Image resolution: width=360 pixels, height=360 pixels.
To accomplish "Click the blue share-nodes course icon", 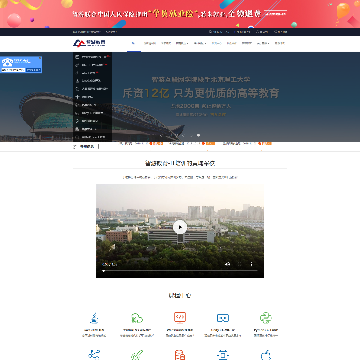I will click(94, 354).
